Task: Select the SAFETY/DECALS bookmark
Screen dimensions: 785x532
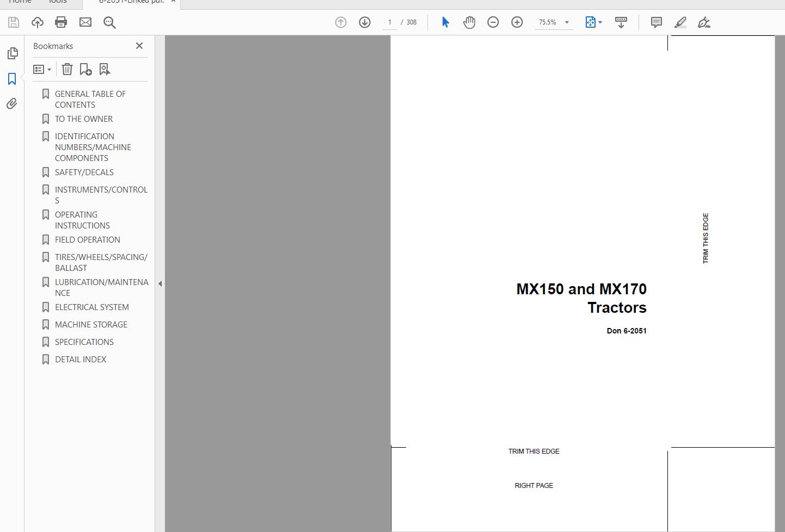Action: coord(84,172)
